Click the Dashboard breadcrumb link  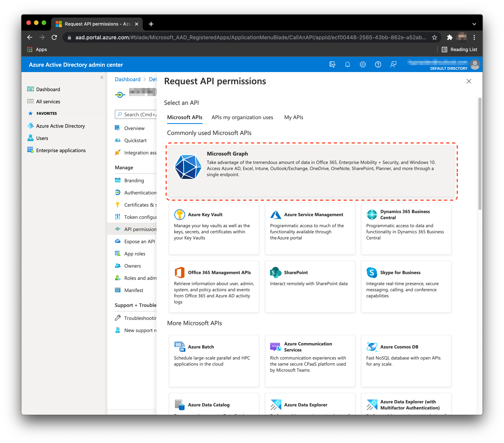tap(127, 79)
